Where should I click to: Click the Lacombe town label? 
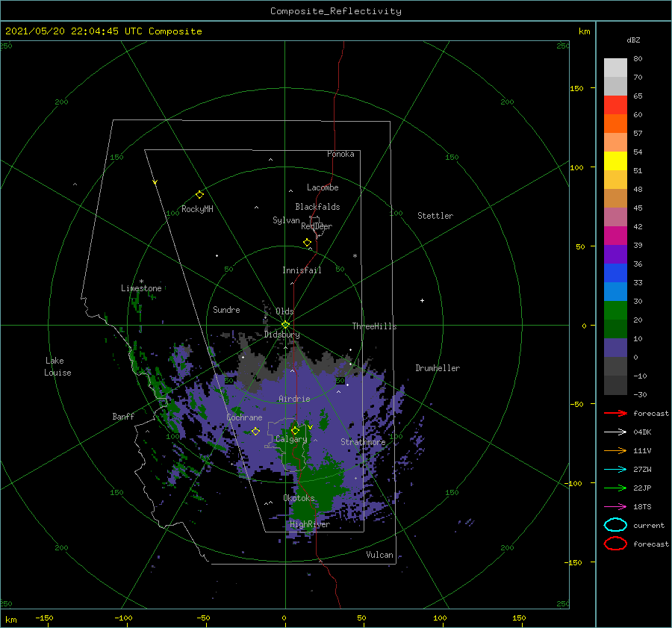tap(323, 187)
